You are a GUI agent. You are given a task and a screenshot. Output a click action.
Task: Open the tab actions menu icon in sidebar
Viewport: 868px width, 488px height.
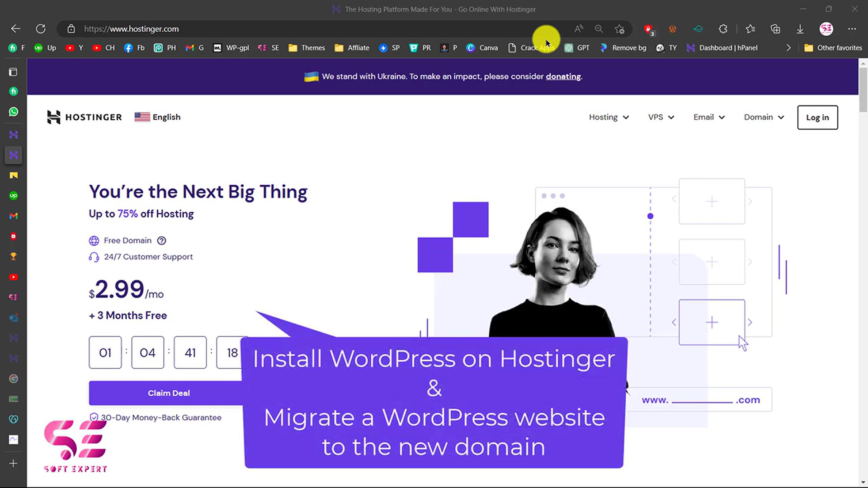coord(13,72)
